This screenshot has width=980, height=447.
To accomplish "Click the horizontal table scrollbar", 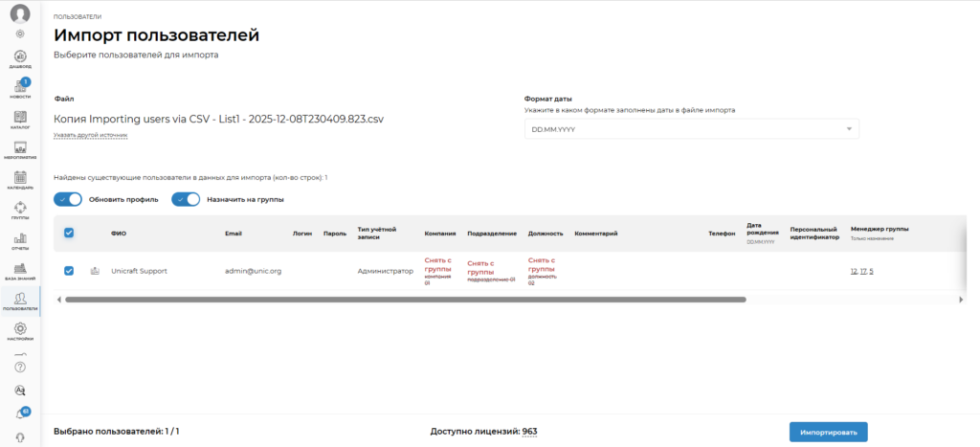I will (402, 300).
